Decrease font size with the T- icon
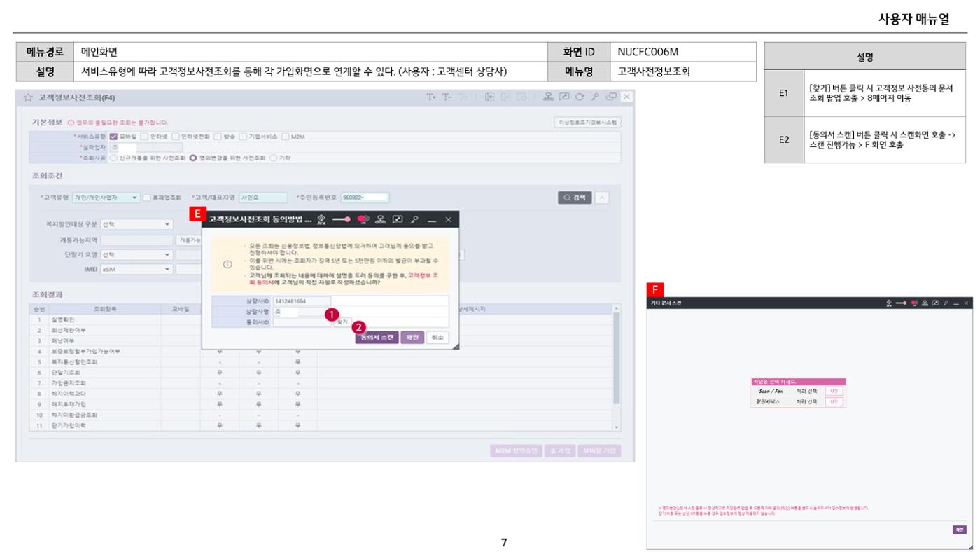980x552 pixels. (447, 97)
